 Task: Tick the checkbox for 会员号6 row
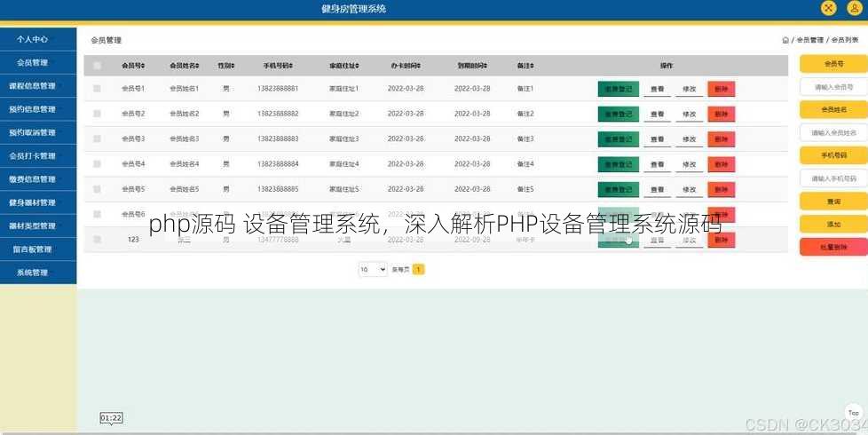[98, 214]
